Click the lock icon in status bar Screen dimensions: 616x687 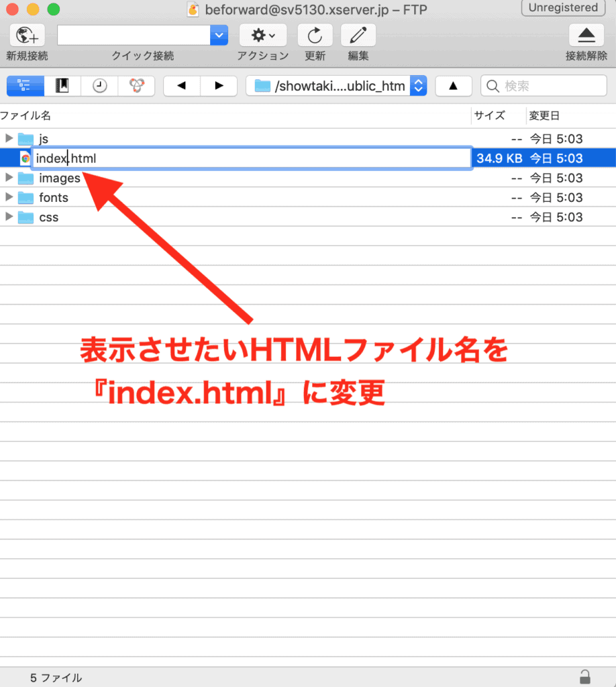point(585,676)
